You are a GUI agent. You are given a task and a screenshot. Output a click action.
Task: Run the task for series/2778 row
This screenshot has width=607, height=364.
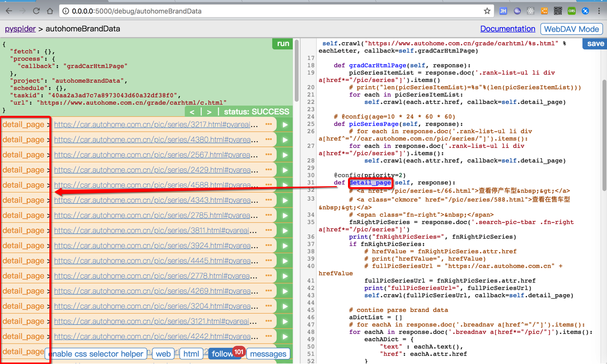[285, 276]
